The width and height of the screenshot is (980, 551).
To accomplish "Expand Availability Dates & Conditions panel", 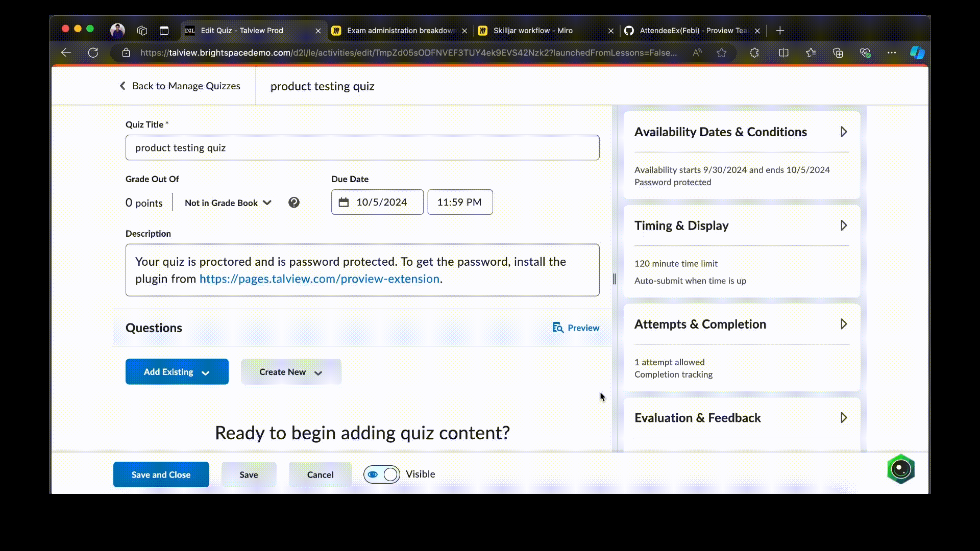I will (843, 132).
